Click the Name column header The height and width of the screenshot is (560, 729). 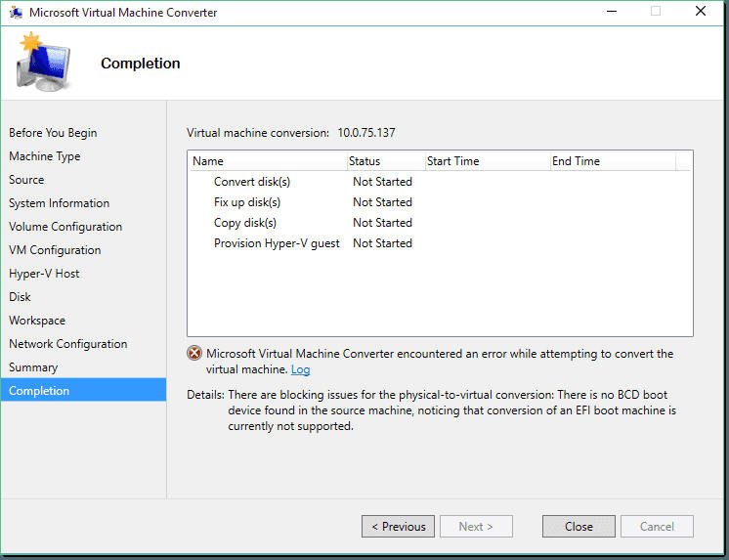(x=269, y=161)
